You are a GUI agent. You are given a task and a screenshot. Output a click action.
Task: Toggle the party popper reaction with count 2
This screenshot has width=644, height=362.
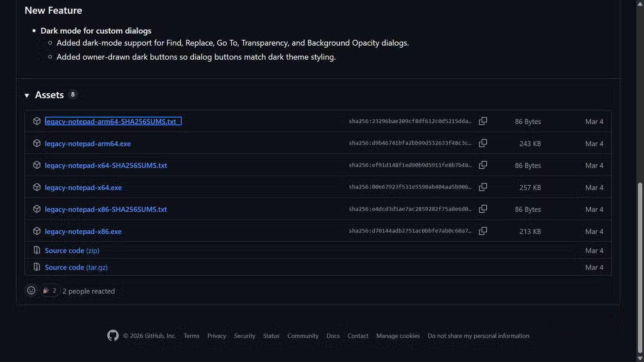click(50, 290)
